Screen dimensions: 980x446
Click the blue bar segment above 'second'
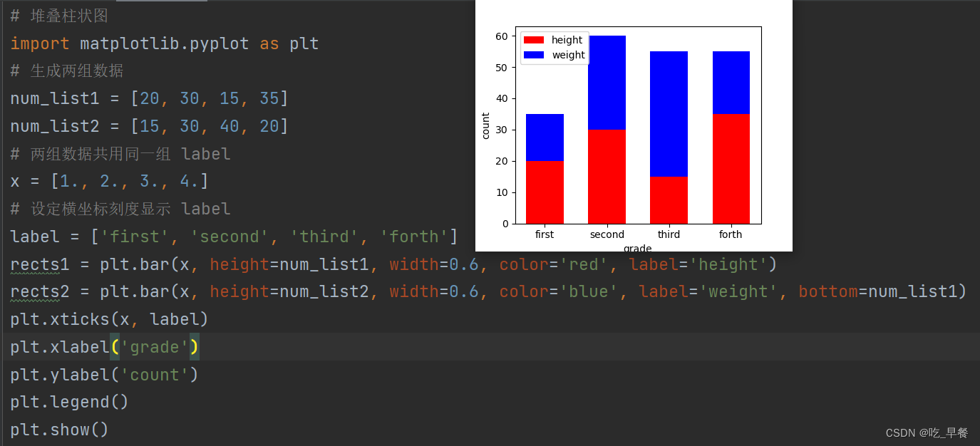(607, 83)
